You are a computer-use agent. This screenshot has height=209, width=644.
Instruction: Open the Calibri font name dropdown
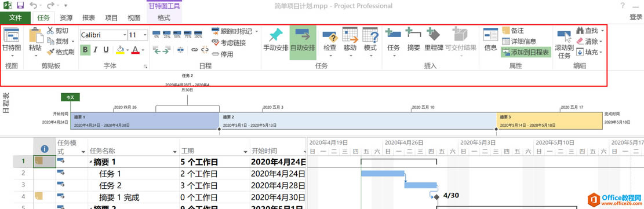(104, 35)
